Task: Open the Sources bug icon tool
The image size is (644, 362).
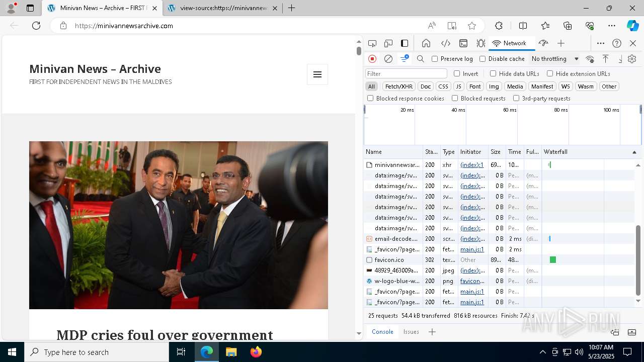Action: [x=481, y=43]
